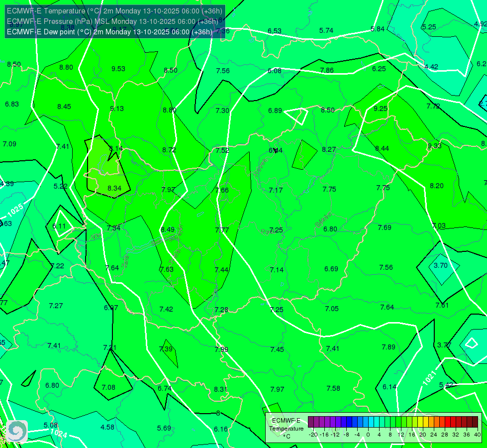The width and height of the screenshot is (487, 448).
Task: Pick the cyan 0 degree legend swatch
Action: [371, 422]
